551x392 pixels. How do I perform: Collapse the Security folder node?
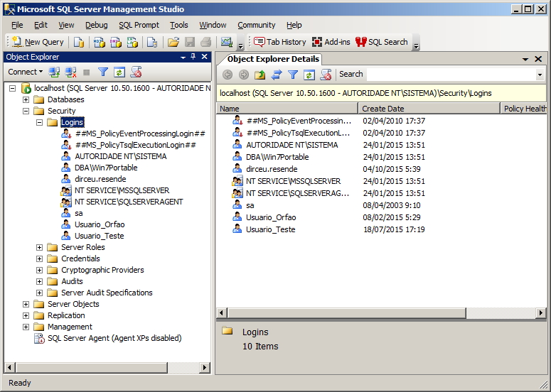tap(26, 111)
